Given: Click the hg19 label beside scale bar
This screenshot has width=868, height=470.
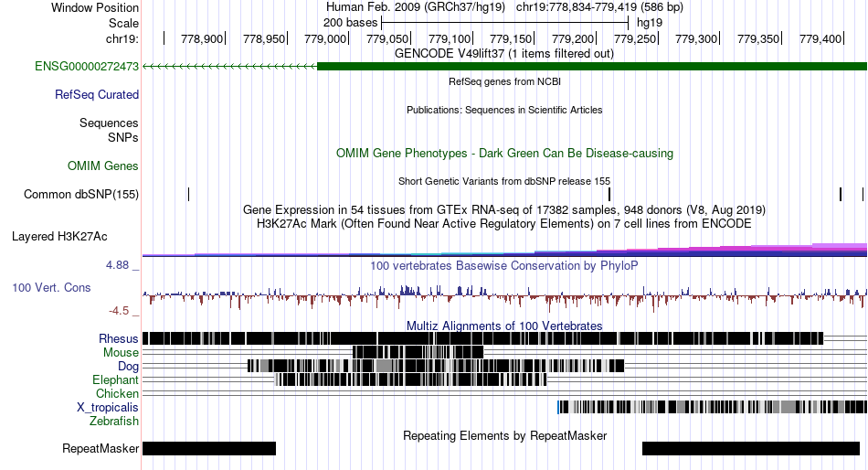Looking at the screenshot, I should 650,23.
